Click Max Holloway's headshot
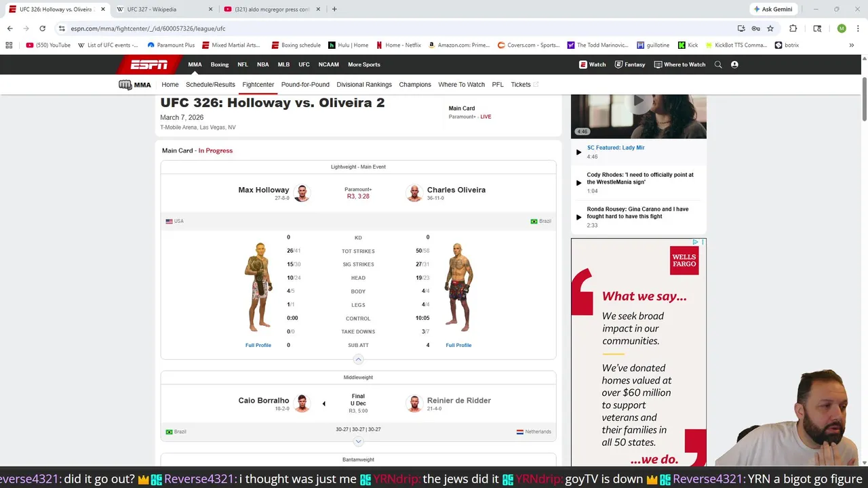The width and height of the screenshot is (868, 488). (x=302, y=193)
